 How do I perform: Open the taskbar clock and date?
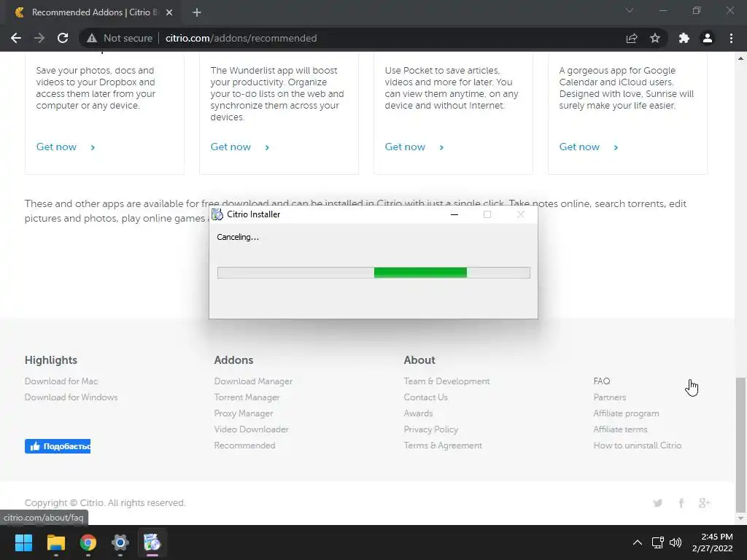[712, 542]
